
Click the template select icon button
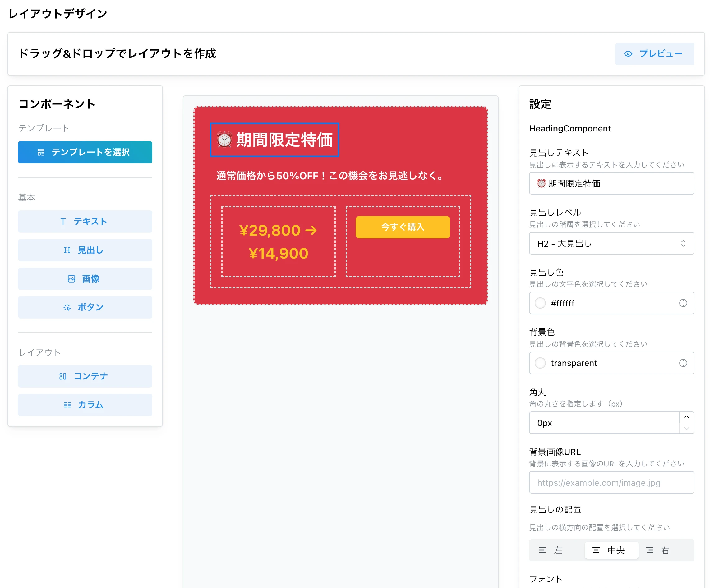click(41, 152)
